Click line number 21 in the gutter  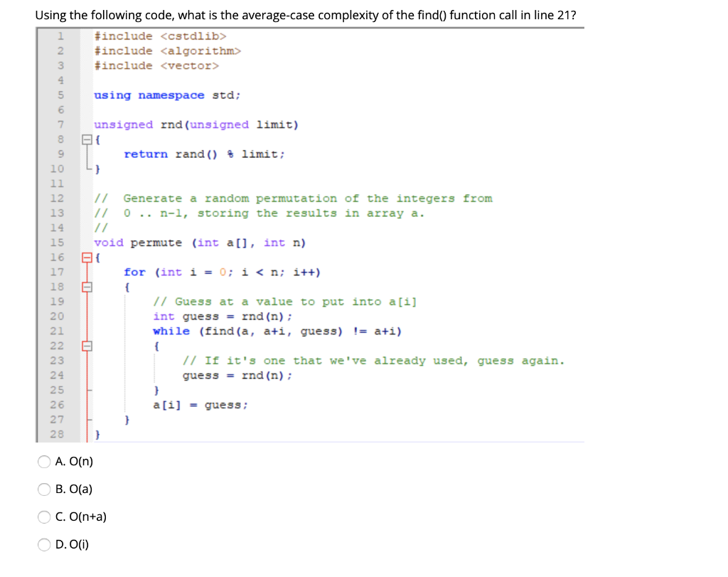coord(57,331)
